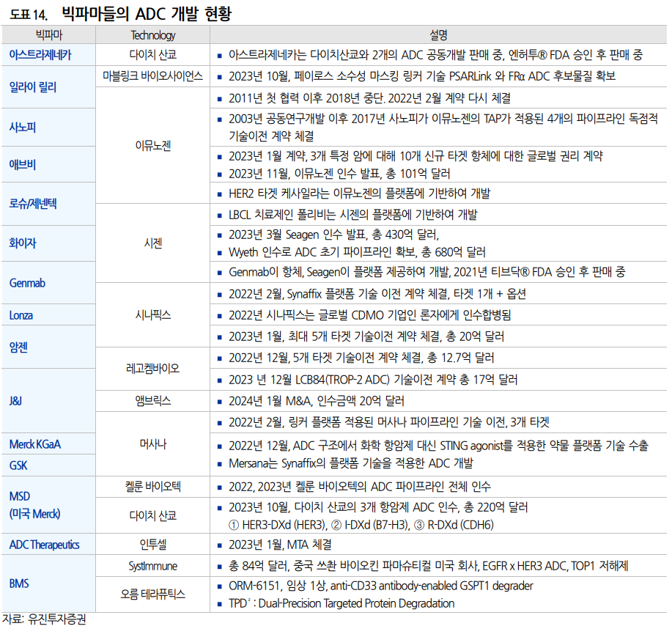
Task: Click the 'ORM-6151, 임상 1상' description line
Action: point(380,586)
